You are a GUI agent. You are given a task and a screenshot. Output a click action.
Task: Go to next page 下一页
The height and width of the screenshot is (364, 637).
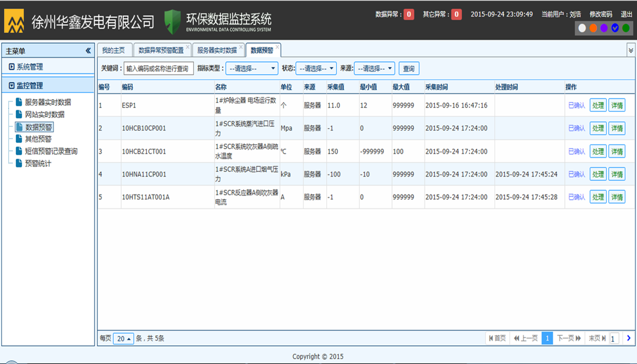(x=569, y=338)
